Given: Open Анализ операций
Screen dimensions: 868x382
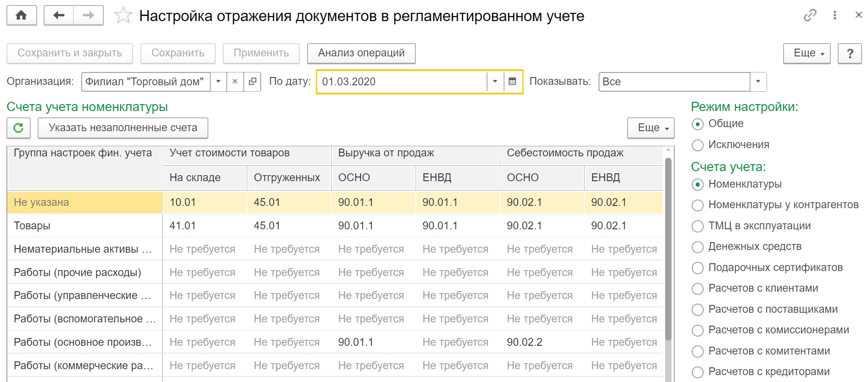Looking at the screenshot, I should tap(361, 53).
